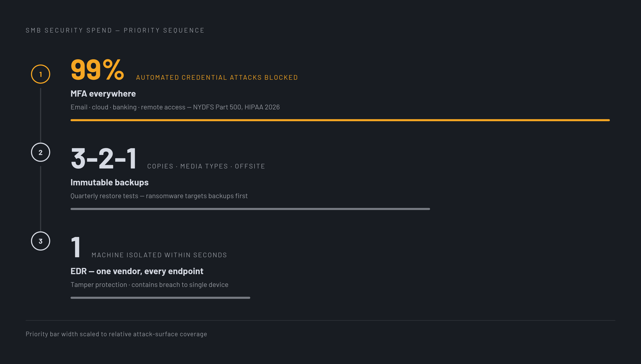
Task: Click the NYDFS Part 500, HIPAA 2026 description line
Action: (x=175, y=107)
